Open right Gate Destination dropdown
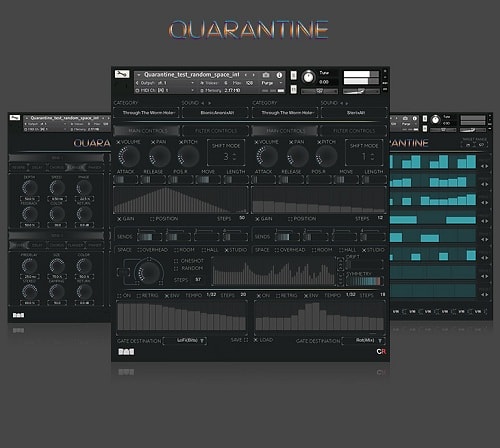 pos(364,340)
